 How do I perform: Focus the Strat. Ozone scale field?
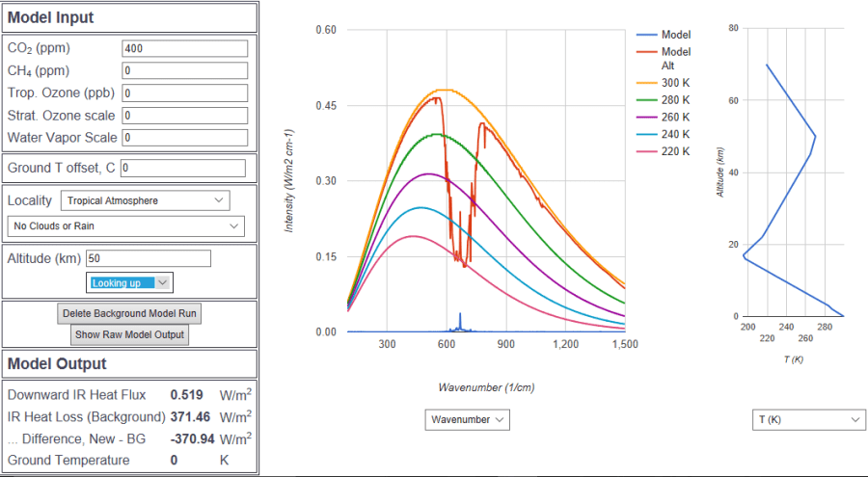[185, 116]
